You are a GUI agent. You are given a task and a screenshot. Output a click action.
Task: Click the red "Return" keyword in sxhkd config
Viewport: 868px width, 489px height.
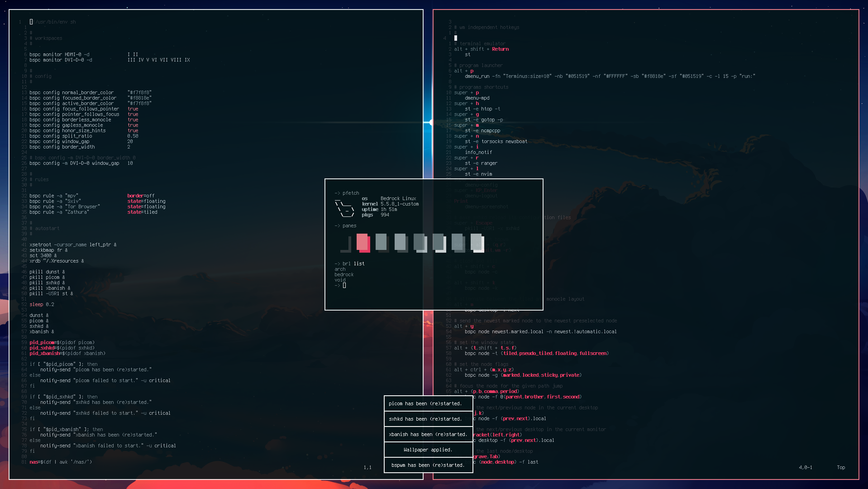tap(500, 49)
